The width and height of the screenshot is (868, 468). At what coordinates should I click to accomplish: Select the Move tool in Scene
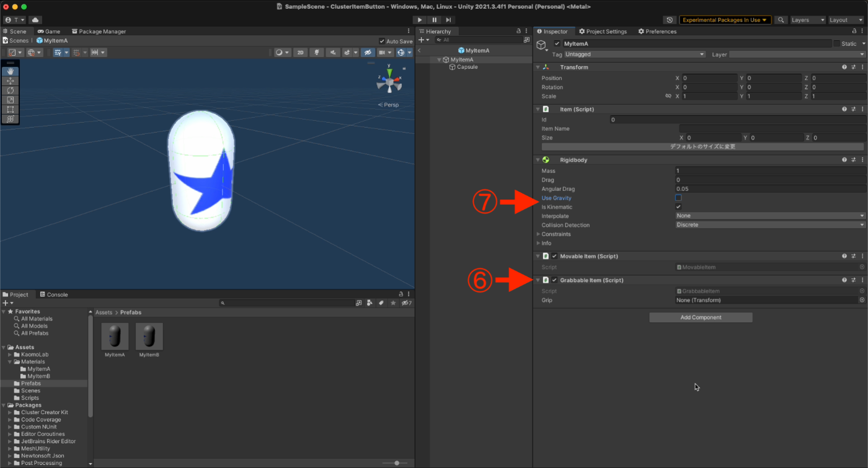(11, 81)
